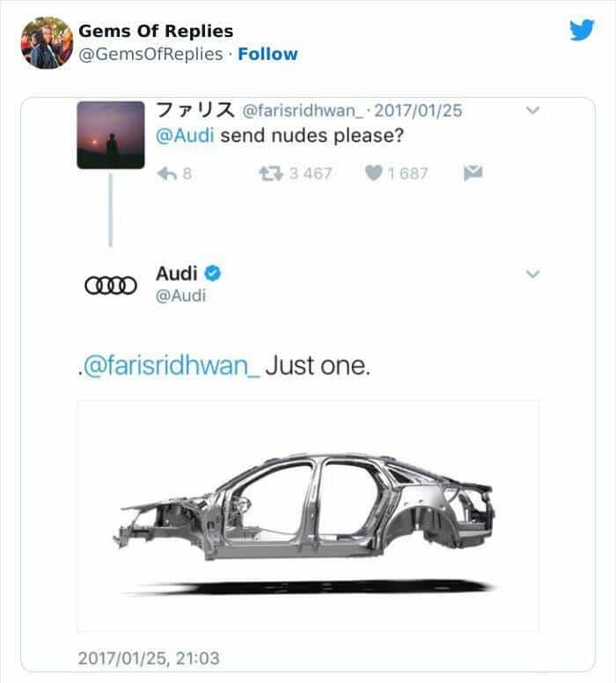Click the 2017/01/25, 21:03 timestamp
The height and width of the screenshot is (683, 616).
148,657
